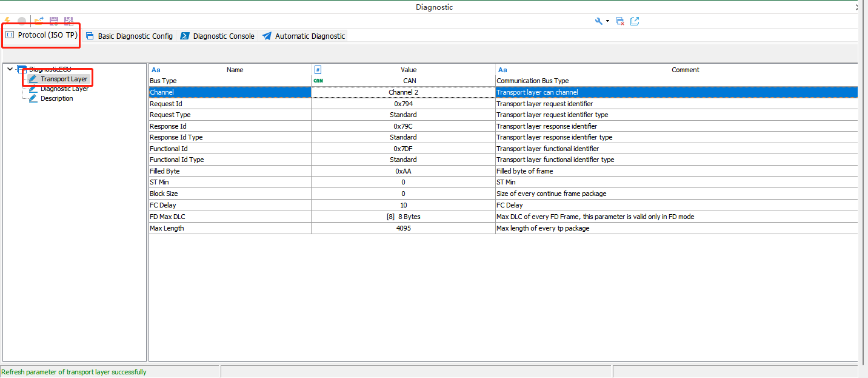Click the Filled Byte value 0xAA
The height and width of the screenshot is (378, 868).
[x=403, y=171]
